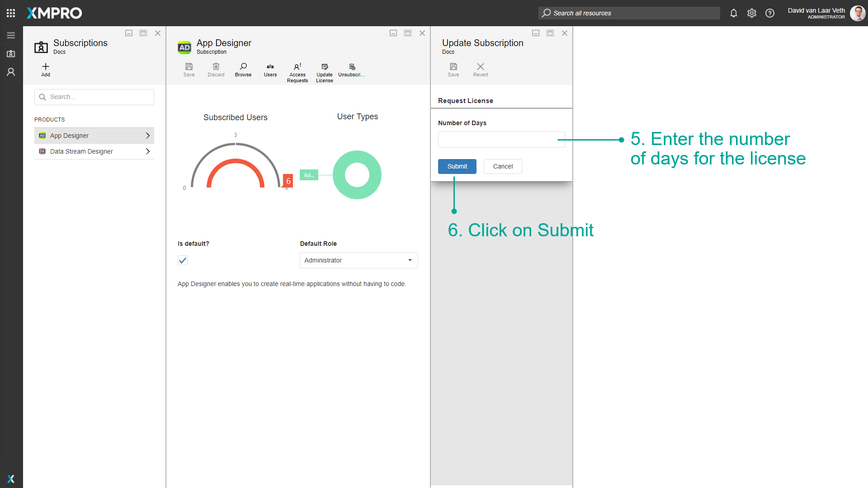Expand the Data Stream Designer chevron
This screenshot has height=488, width=868.
coord(147,151)
